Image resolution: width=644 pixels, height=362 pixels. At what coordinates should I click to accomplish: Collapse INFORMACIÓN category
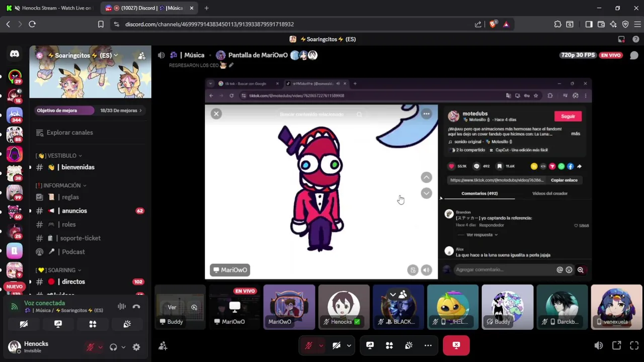pos(60,186)
